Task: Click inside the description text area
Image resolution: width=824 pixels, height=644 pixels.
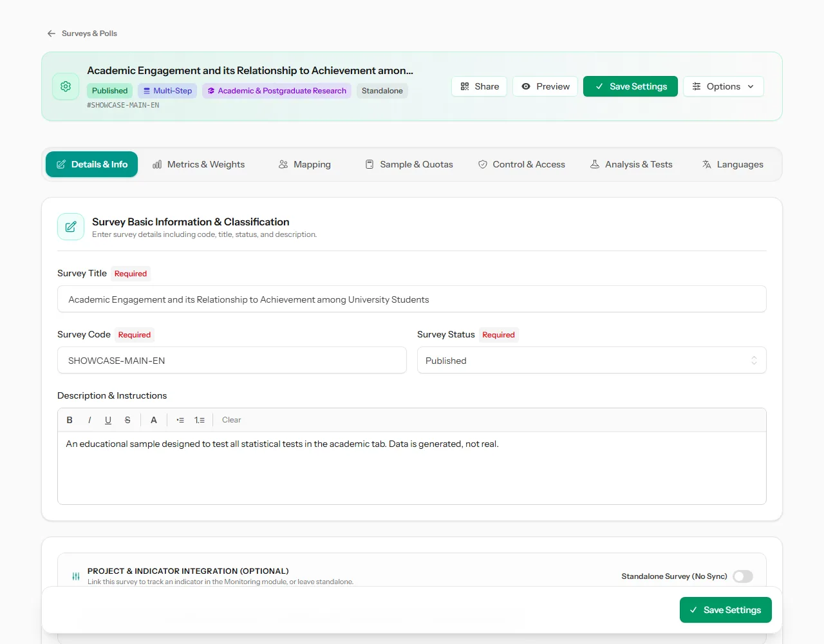Action: tap(412, 468)
